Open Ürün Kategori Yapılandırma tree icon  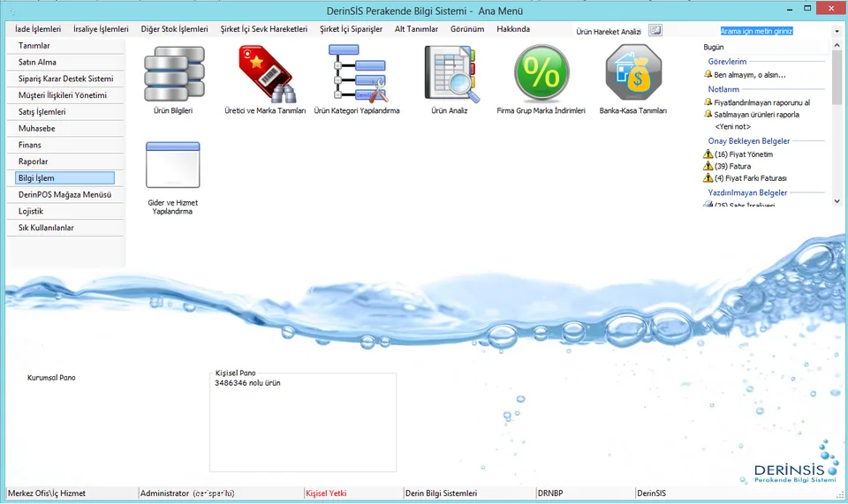(x=357, y=73)
